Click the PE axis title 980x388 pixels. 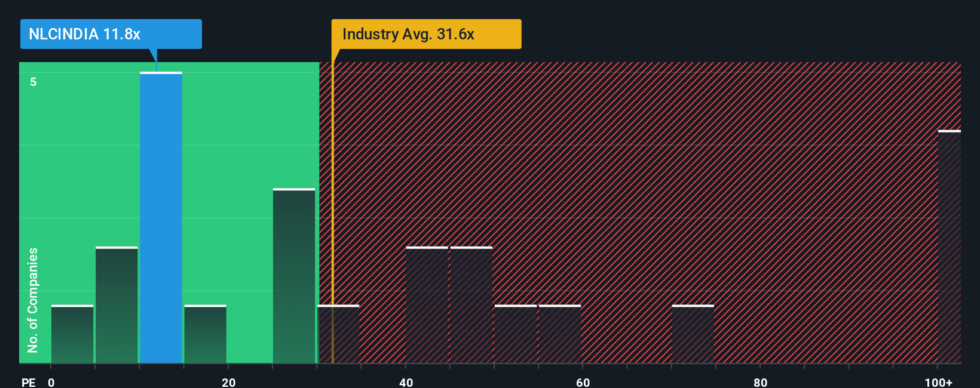point(28,382)
